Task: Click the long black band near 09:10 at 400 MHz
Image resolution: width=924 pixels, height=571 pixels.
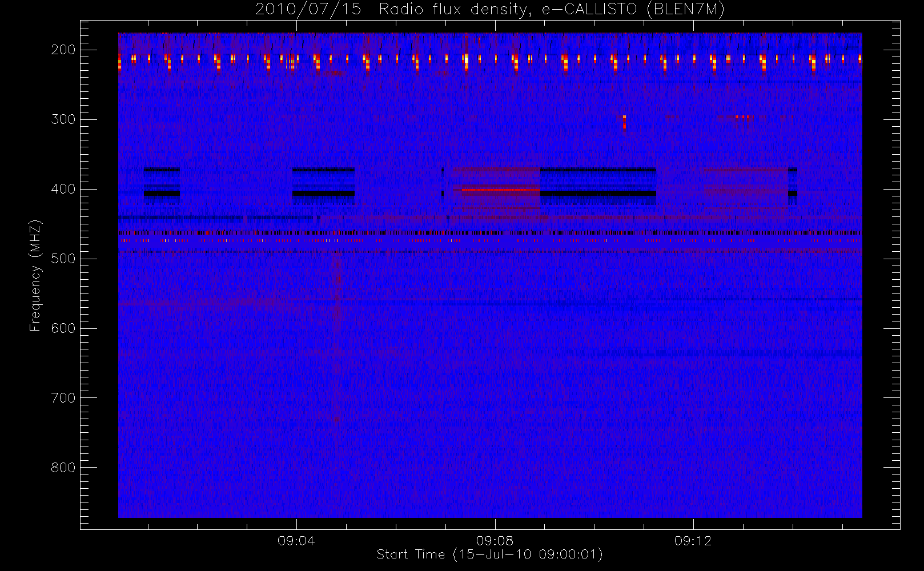Action: (598, 194)
